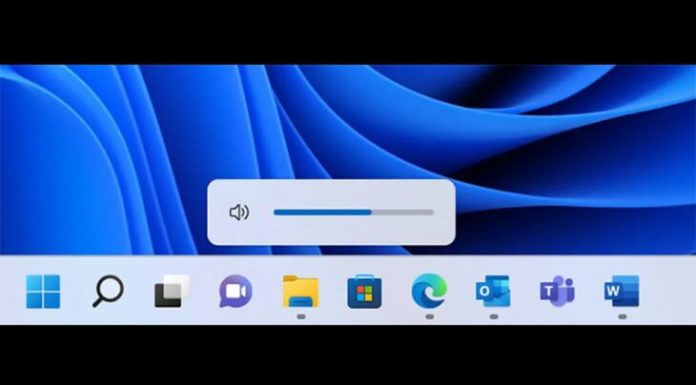Launch the purple Chat camera app

[236, 291]
